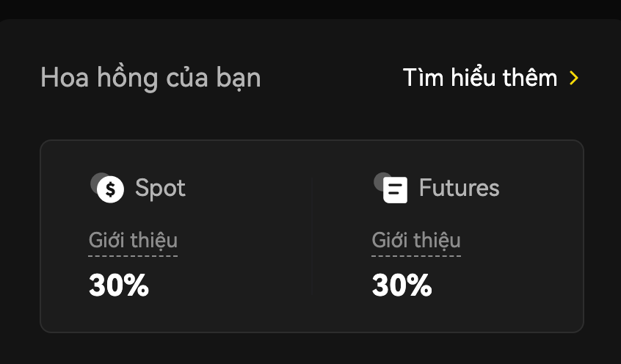Image resolution: width=621 pixels, height=364 pixels.
Task: Open the Tìm hiểu thêm link
Action: [x=480, y=78]
